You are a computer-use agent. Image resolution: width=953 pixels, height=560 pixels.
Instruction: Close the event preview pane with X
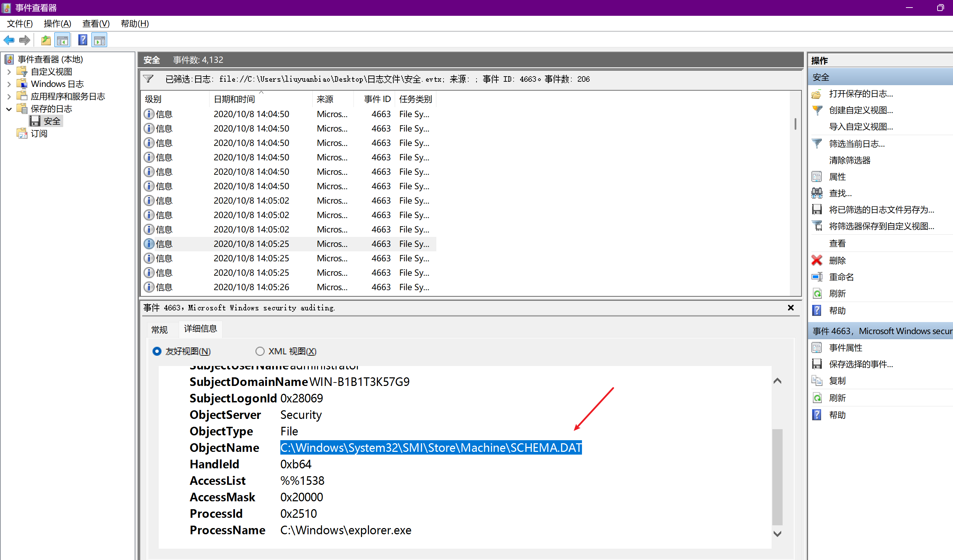[791, 308]
